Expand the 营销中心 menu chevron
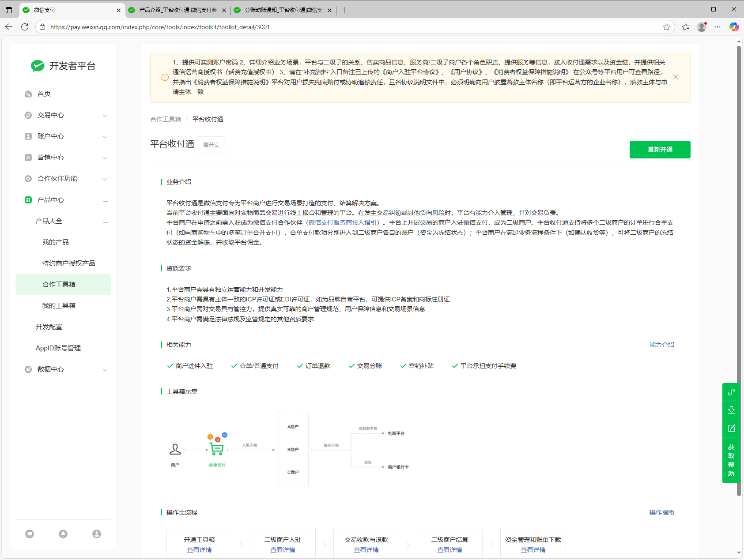This screenshot has width=744, height=560. (x=105, y=158)
